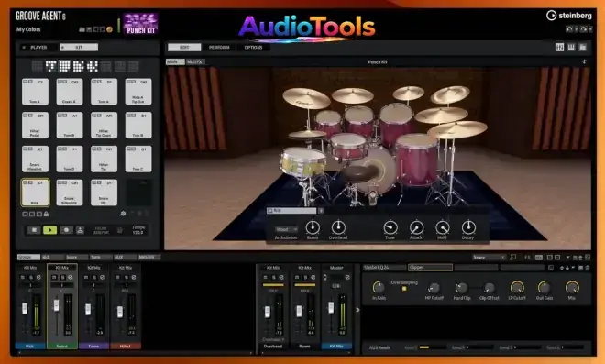The image size is (605, 364).
Task: Click the keyboard view icon top right
Action: [571, 47]
